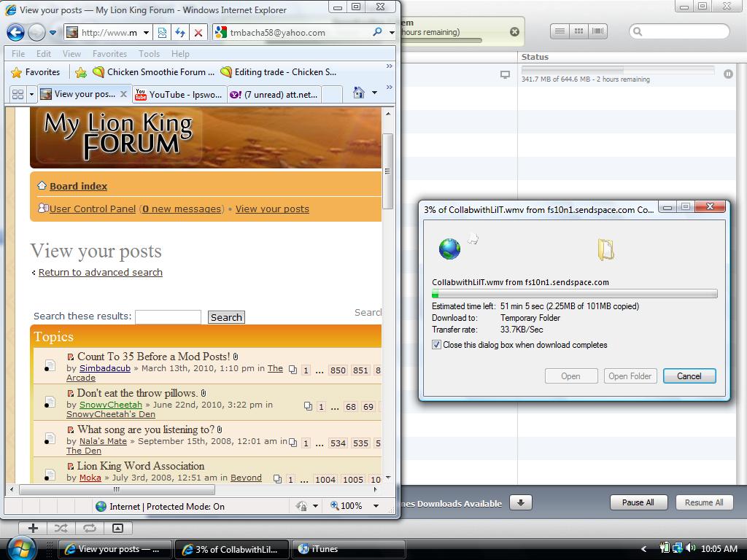Toggle iTunes shuffle button
The image size is (747, 560).
tap(61, 528)
